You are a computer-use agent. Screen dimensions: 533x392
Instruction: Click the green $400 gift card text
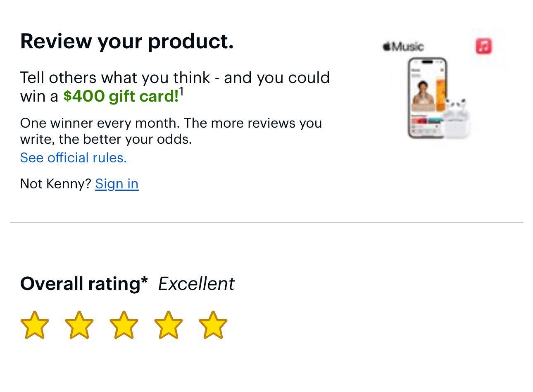[x=121, y=96]
